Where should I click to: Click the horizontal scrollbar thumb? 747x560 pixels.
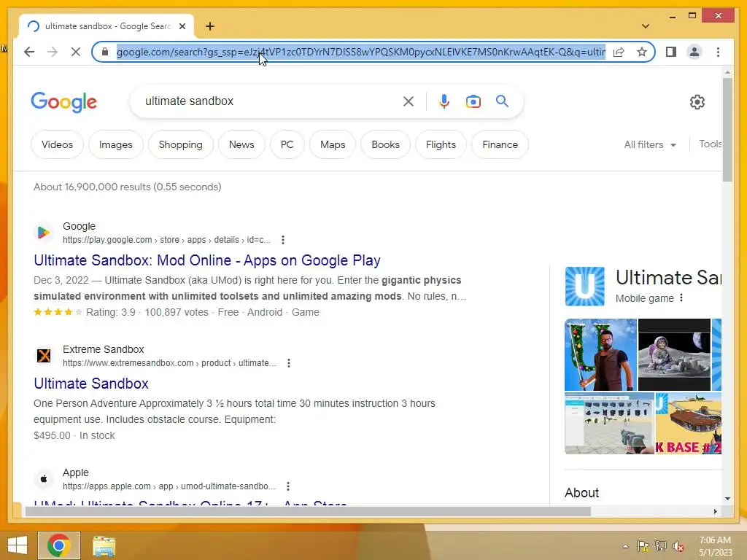click(308, 512)
